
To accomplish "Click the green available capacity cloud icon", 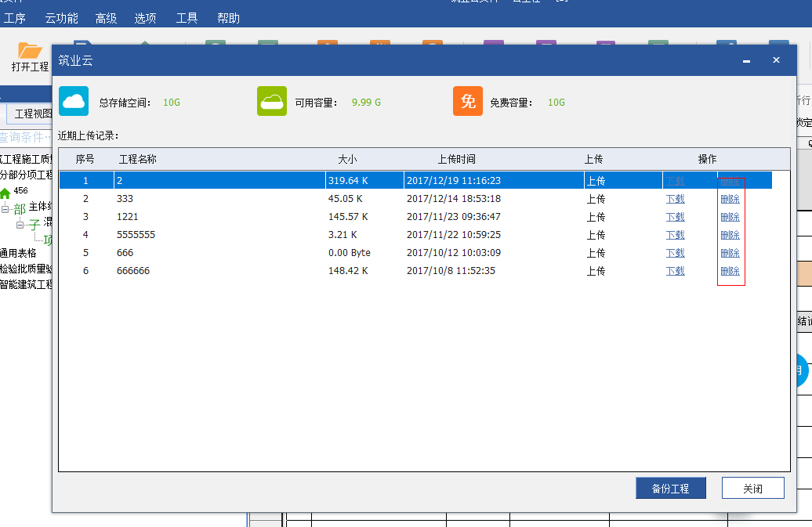I will (x=271, y=101).
